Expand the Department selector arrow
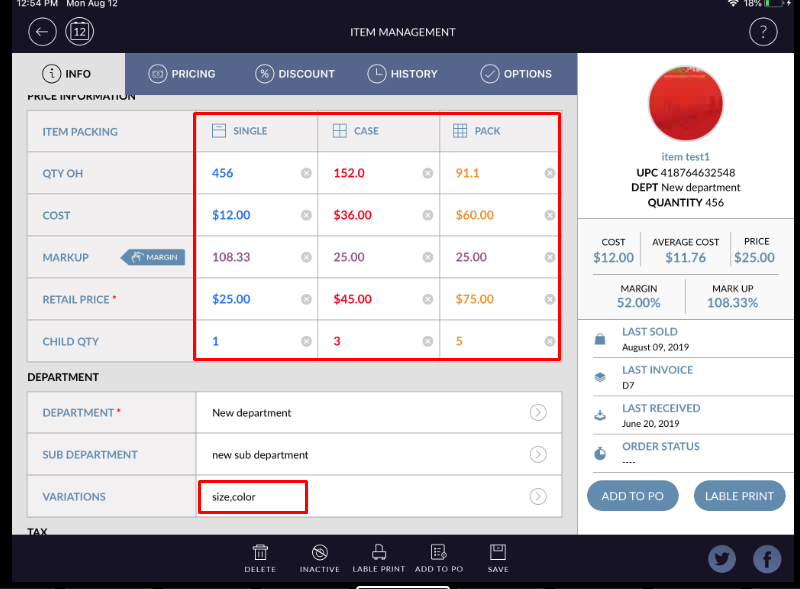The image size is (800, 589). 538,412
